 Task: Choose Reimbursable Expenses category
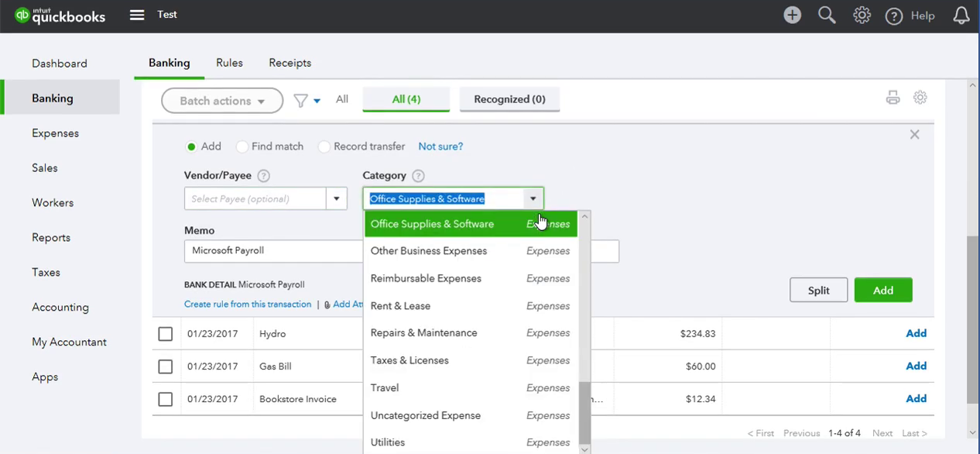click(471, 278)
